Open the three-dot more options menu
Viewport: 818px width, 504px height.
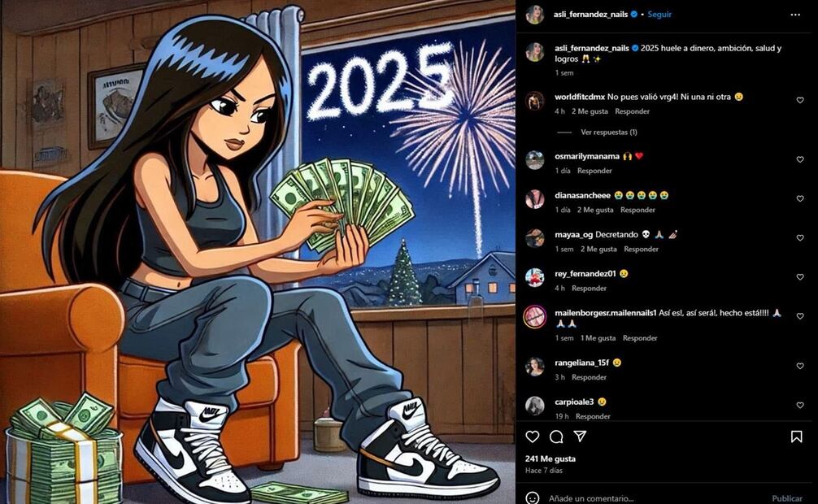795,15
